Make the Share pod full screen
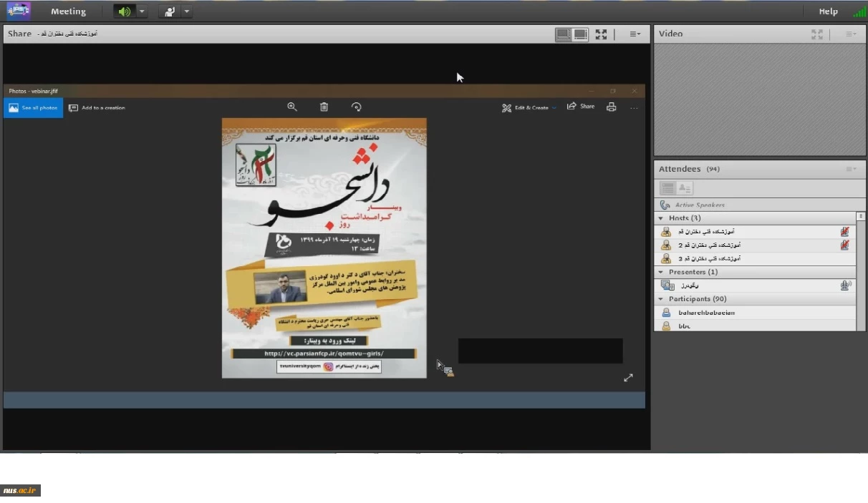 [x=601, y=34]
